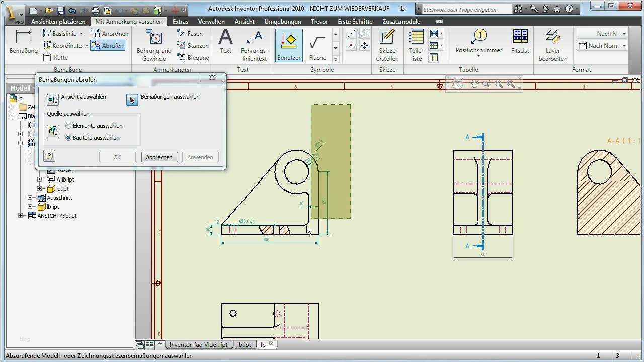
Task: Click the Anwenden button in dialog
Action: [200, 157]
